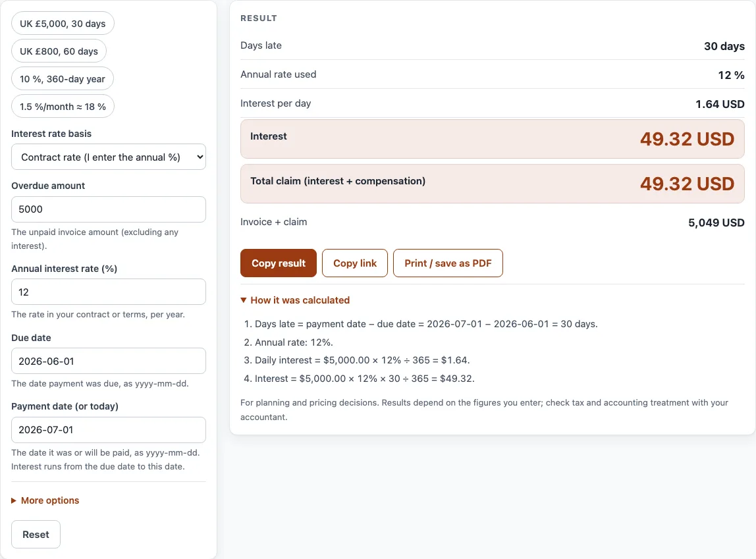This screenshot has width=756, height=559.
Task: Click the 'The rate in your contract' hint text
Action: pyautogui.click(x=98, y=315)
